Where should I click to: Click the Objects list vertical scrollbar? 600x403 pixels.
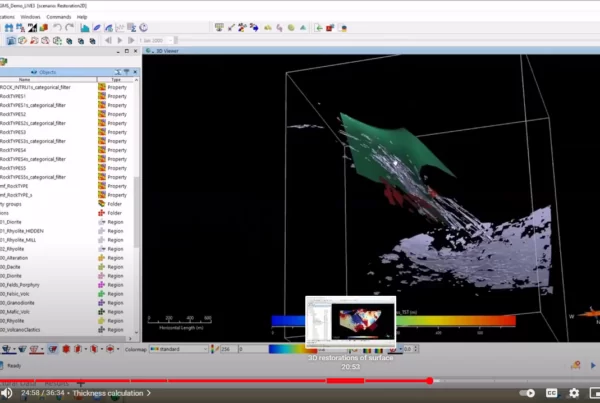[x=137, y=212]
